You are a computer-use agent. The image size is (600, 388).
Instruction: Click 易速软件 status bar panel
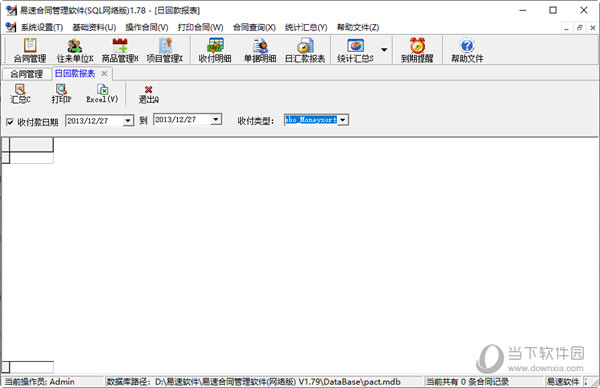click(x=563, y=382)
